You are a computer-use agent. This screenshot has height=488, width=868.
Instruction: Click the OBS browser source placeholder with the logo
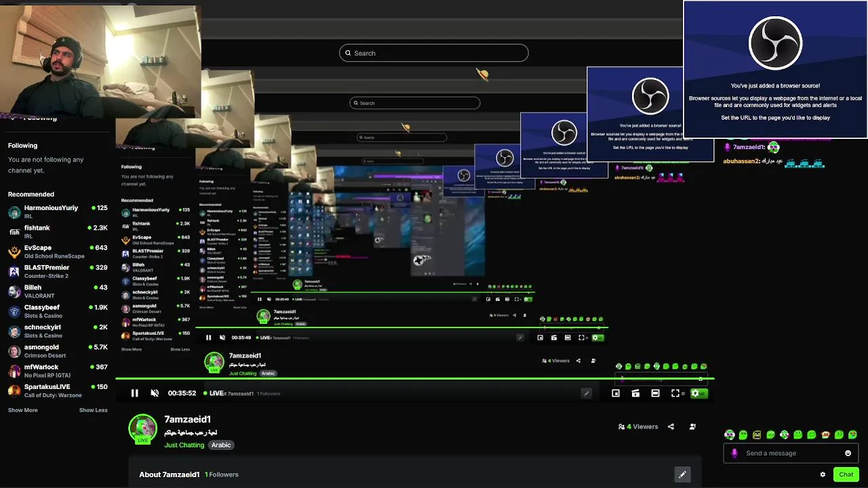coord(775,69)
